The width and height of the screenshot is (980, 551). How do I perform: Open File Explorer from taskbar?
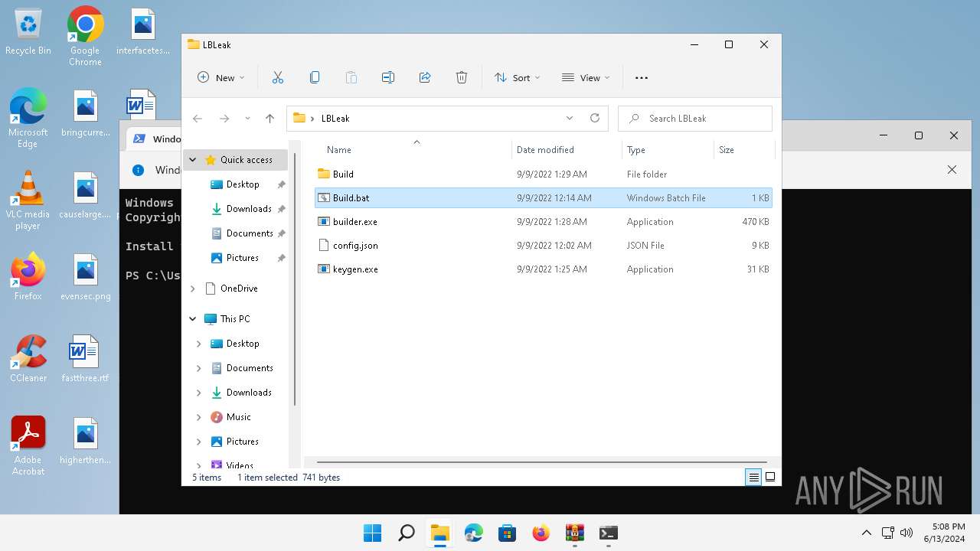pyautogui.click(x=440, y=533)
